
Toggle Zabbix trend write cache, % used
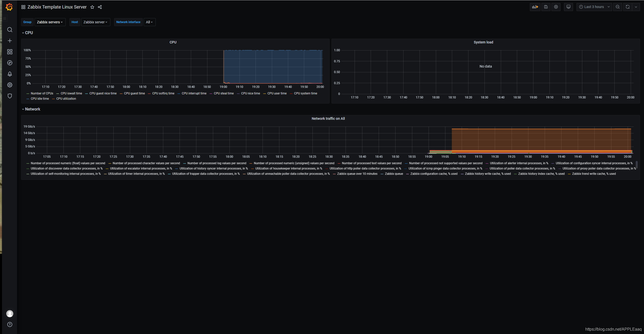pos(594,174)
